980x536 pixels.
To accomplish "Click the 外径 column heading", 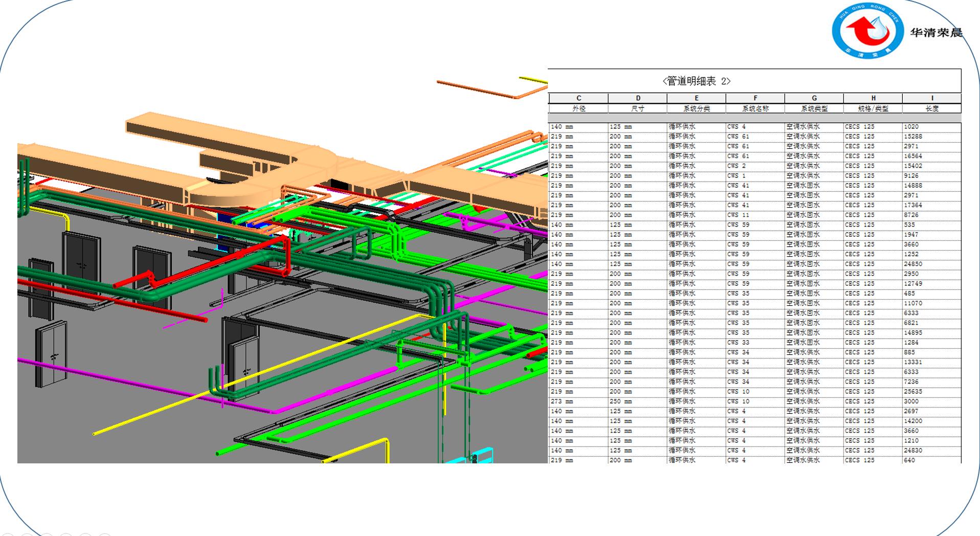I will pyautogui.click(x=578, y=108).
